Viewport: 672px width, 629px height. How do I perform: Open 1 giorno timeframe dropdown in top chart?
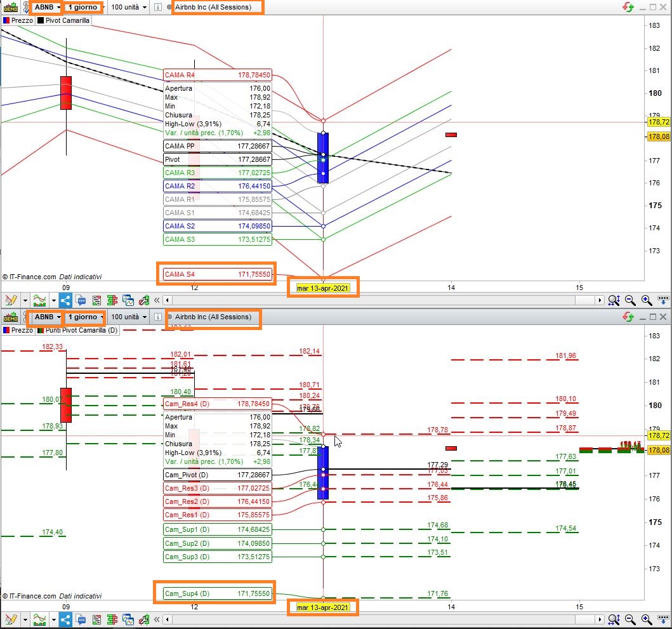coord(84,7)
